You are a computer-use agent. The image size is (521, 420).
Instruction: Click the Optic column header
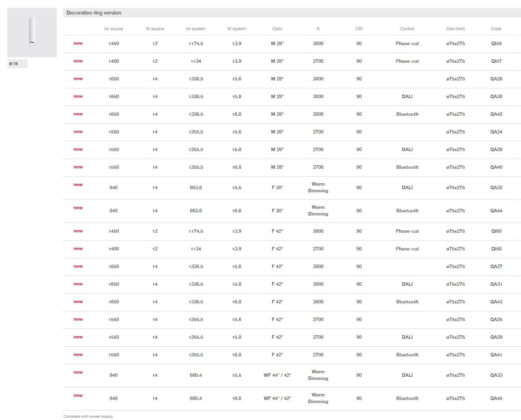[x=277, y=29]
